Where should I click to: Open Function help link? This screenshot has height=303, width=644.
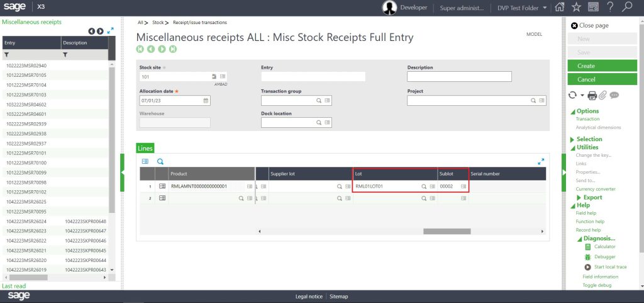(x=590, y=222)
